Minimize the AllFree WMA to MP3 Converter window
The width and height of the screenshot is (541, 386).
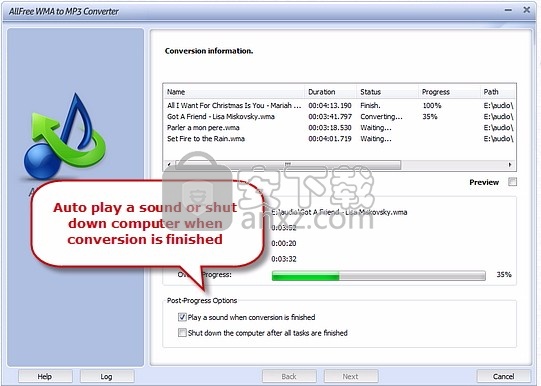508,10
